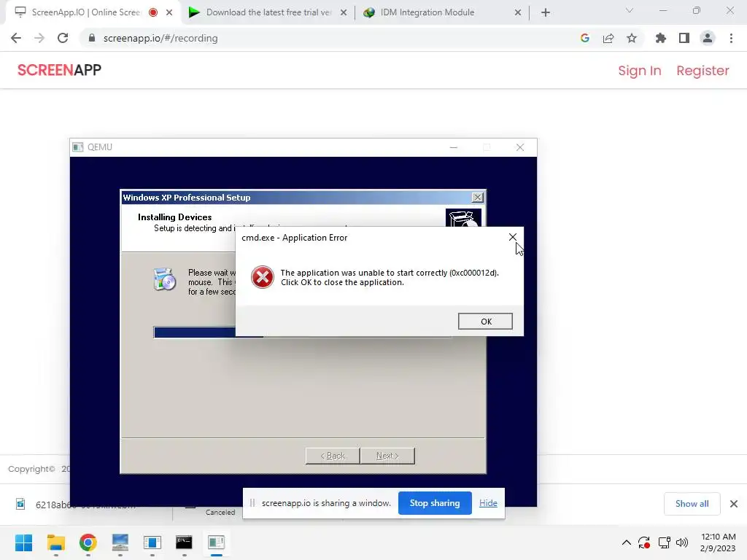747x560 pixels.
Task: Bookmark this page with star icon
Action: (632, 38)
